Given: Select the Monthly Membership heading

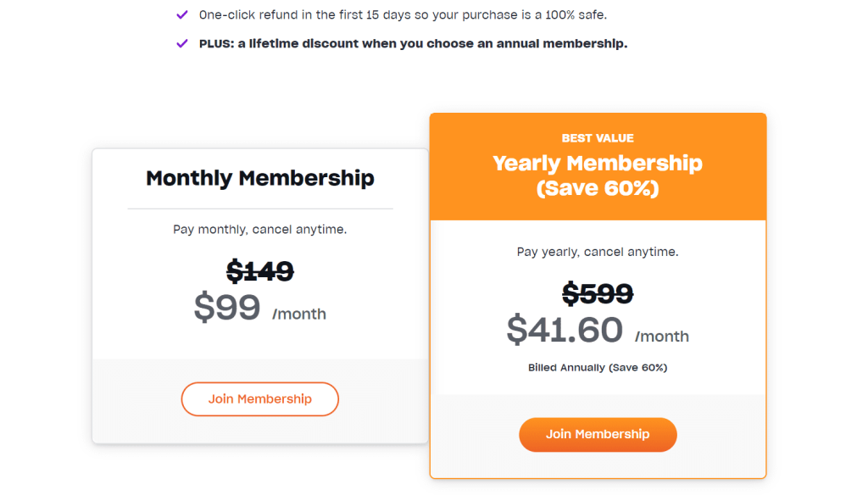Looking at the screenshot, I should coord(260,178).
